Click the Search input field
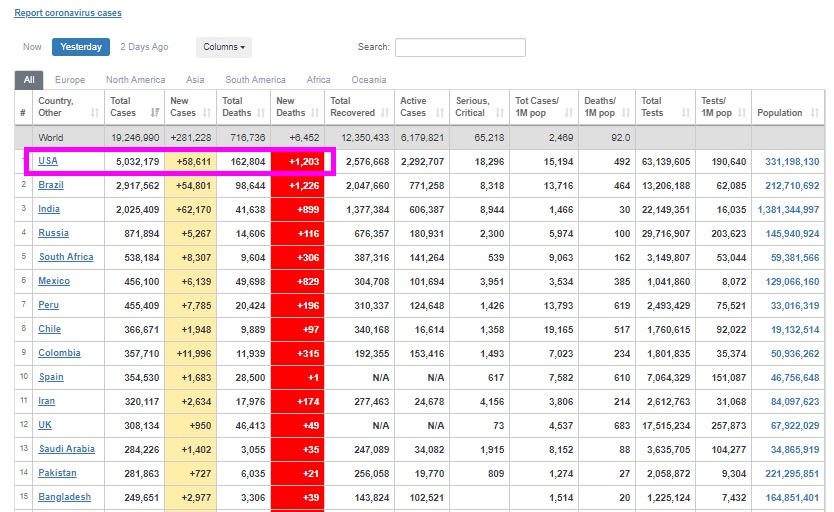The image size is (834, 512). click(x=460, y=47)
